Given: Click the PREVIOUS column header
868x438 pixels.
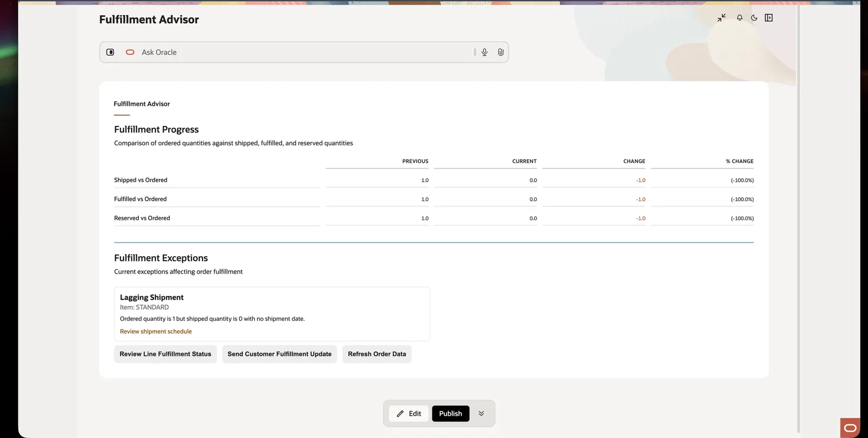Looking at the screenshot, I should point(415,161).
